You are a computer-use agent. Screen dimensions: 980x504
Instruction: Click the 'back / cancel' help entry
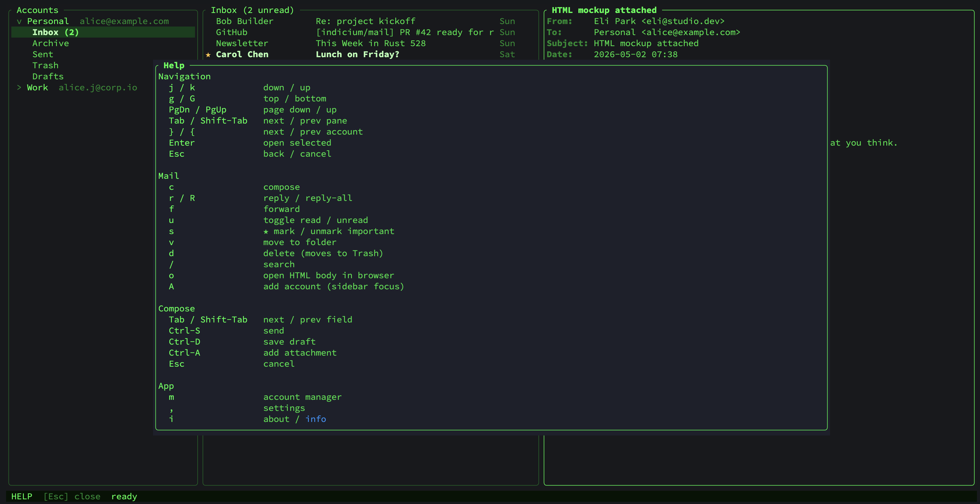(297, 154)
